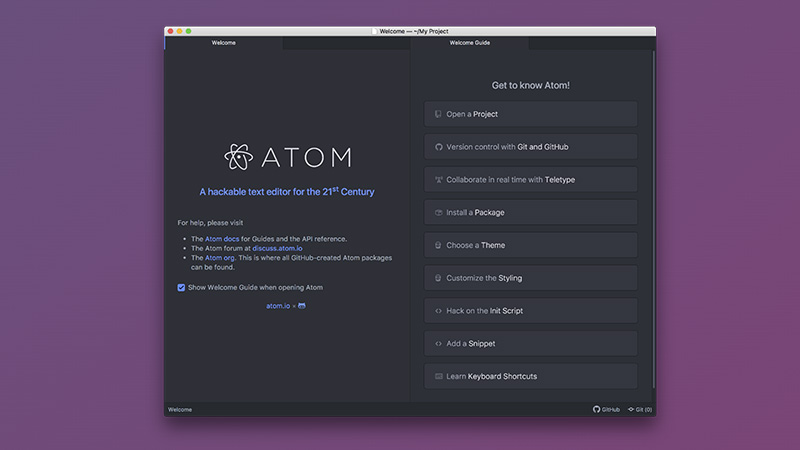
Task: Click the Teletype radio tower icon
Action: pyautogui.click(x=438, y=180)
